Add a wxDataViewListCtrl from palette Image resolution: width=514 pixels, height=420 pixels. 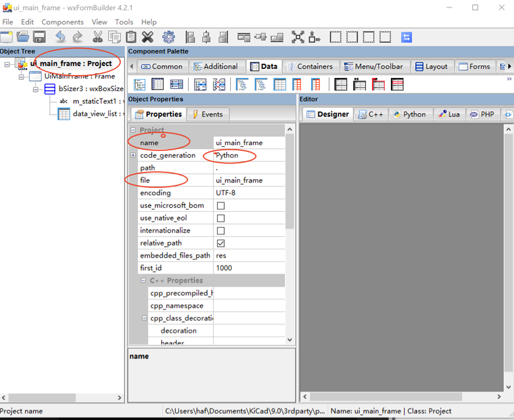pos(280,84)
